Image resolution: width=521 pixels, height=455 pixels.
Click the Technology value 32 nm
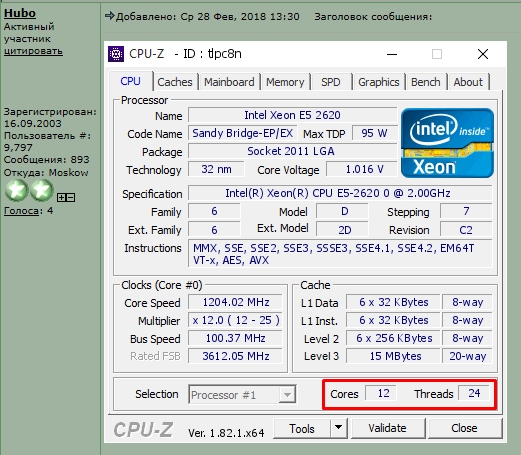tap(216, 169)
